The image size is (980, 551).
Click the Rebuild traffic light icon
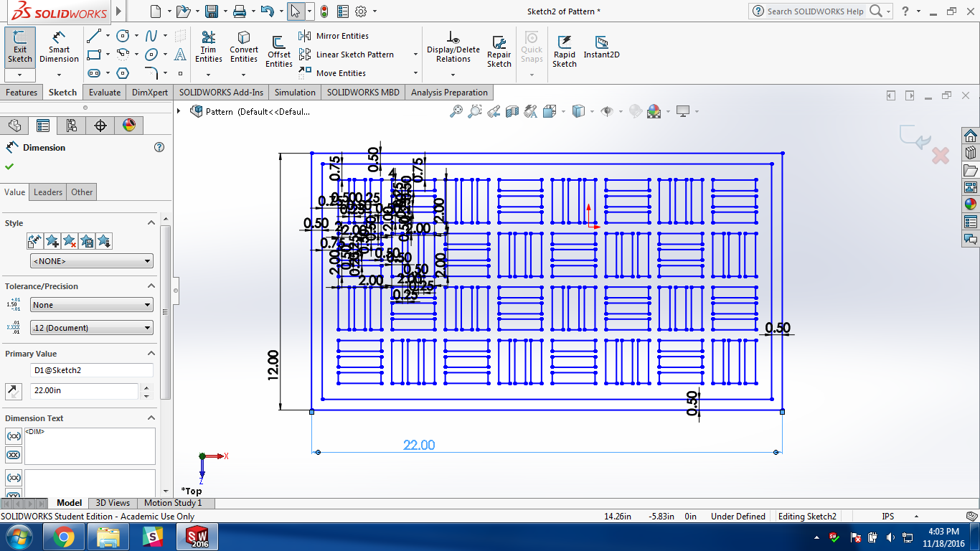[x=324, y=11]
